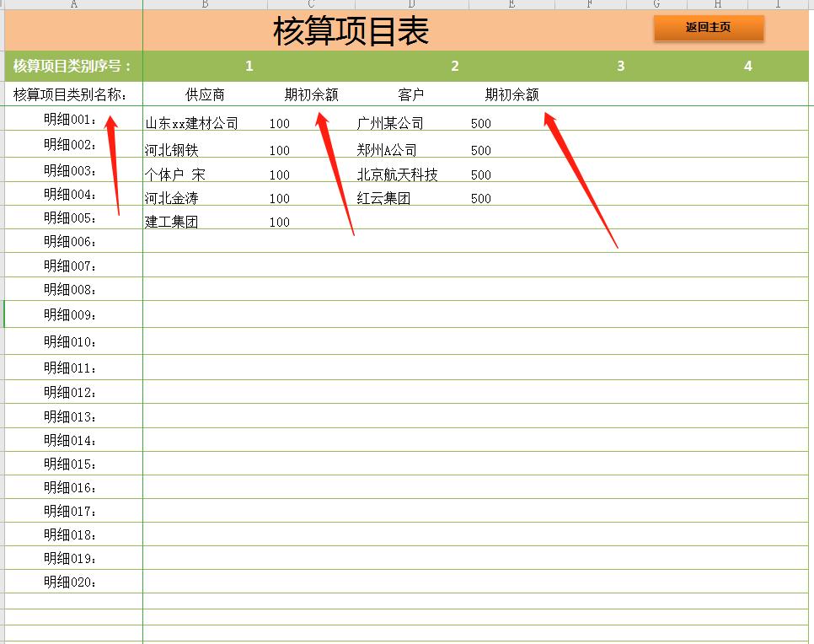814x644 pixels.
Task: Select category number 2 cell
Action: click(455, 66)
